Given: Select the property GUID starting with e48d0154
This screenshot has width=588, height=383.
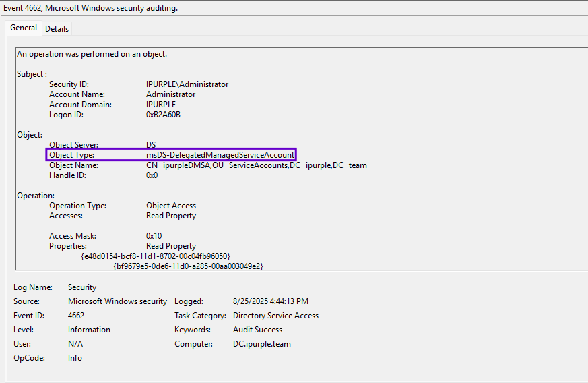Looking at the screenshot, I should (x=156, y=256).
